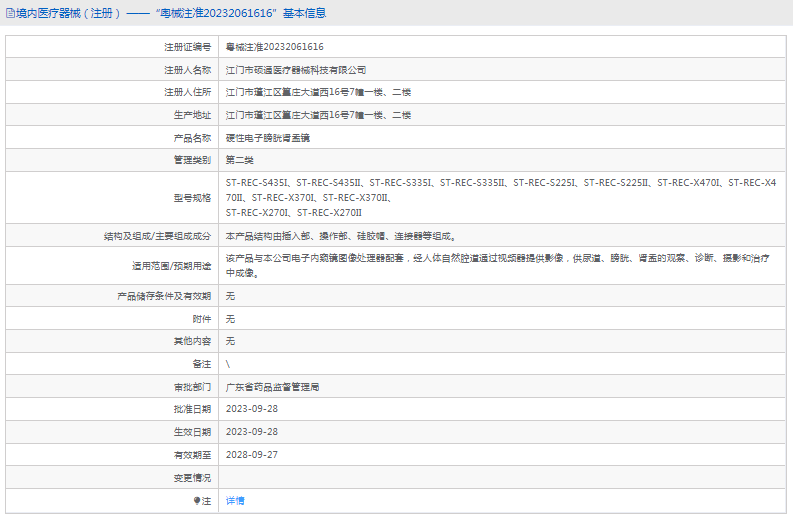Select the 第二类 management class value
793x522 pixels.
tap(240, 160)
